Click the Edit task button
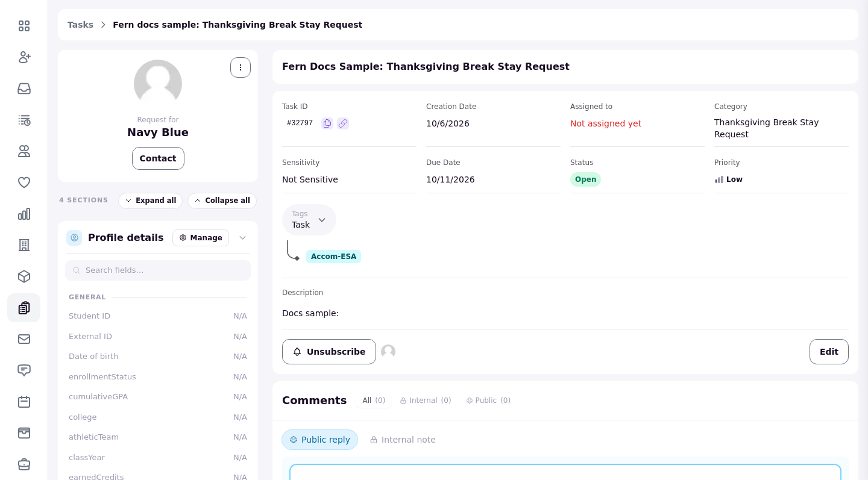The height and width of the screenshot is (480, 868). pos(829,352)
